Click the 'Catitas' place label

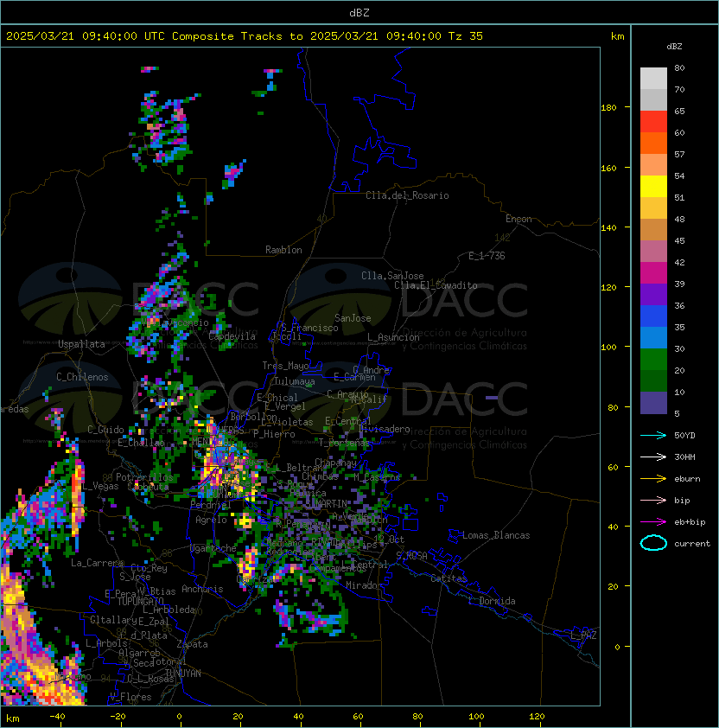pos(449,578)
